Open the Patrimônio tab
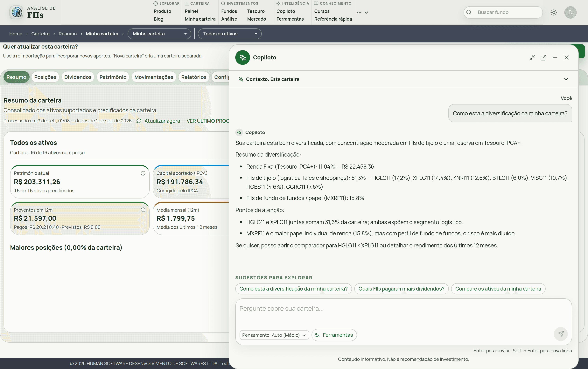Screen dimensions: 588x369 [113, 77]
